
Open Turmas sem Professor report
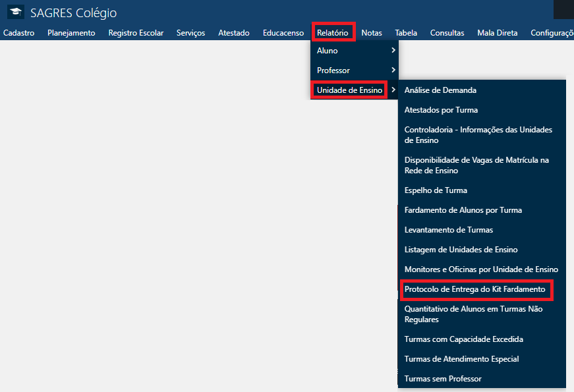pyautogui.click(x=443, y=378)
